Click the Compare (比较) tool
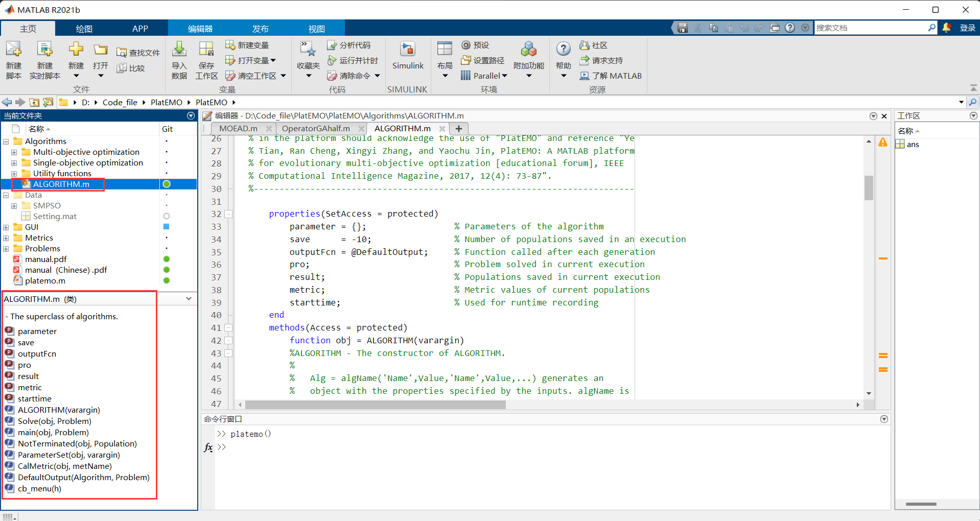The width and height of the screenshot is (980, 521). tap(131, 68)
